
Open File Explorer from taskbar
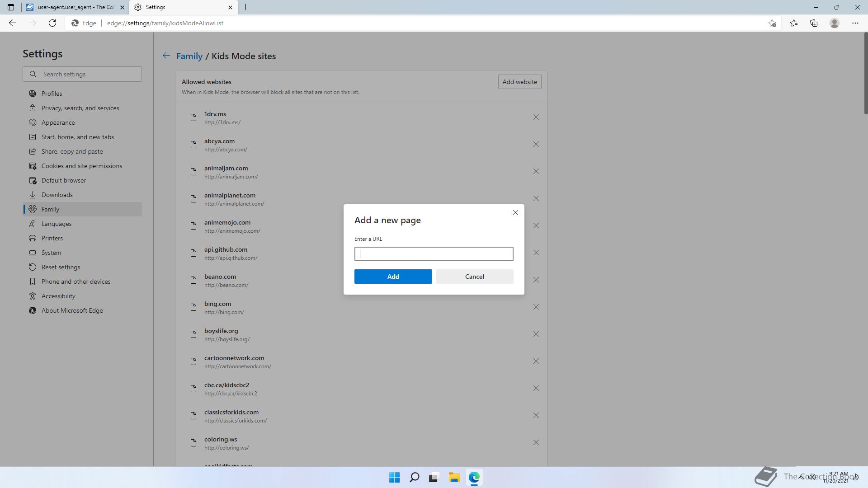tap(454, 477)
